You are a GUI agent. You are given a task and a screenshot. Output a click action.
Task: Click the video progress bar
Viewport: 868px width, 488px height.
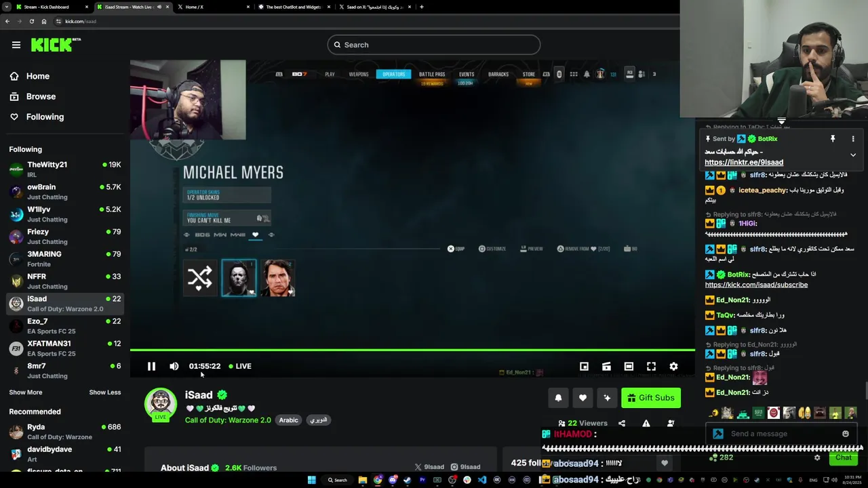coord(412,350)
